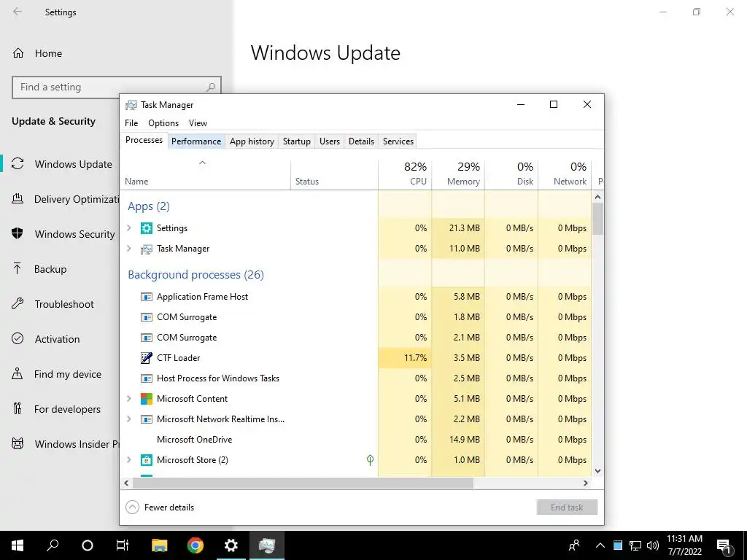Click the Find a setting search box
747x560 pixels.
point(117,87)
